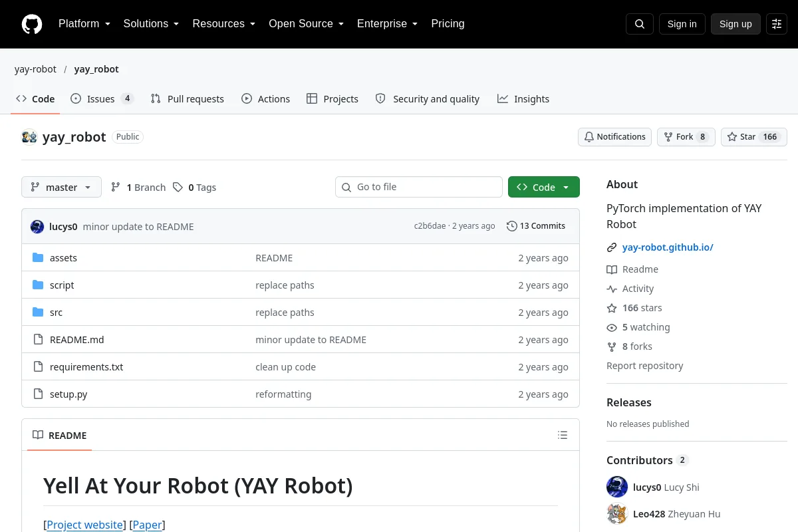View the 166 stars link
The image size is (798, 532).
[x=634, y=308]
